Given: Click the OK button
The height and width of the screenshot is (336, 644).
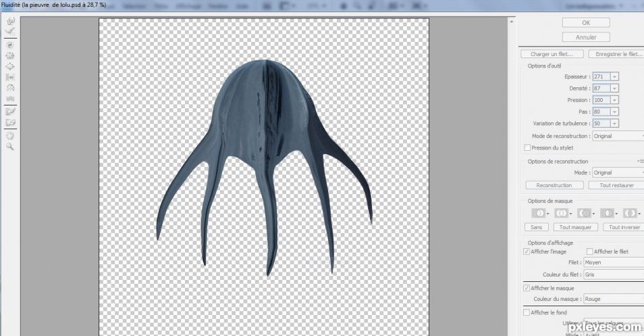Looking at the screenshot, I should pyautogui.click(x=586, y=22).
